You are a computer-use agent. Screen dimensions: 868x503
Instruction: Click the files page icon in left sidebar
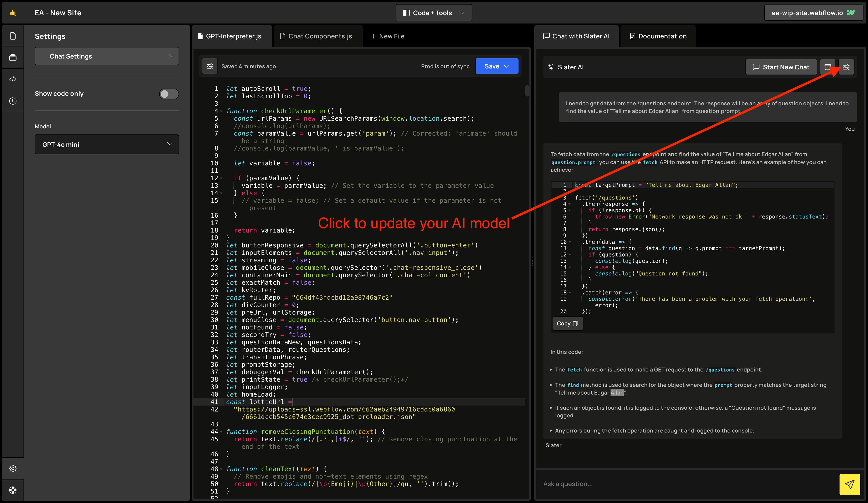click(13, 36)
